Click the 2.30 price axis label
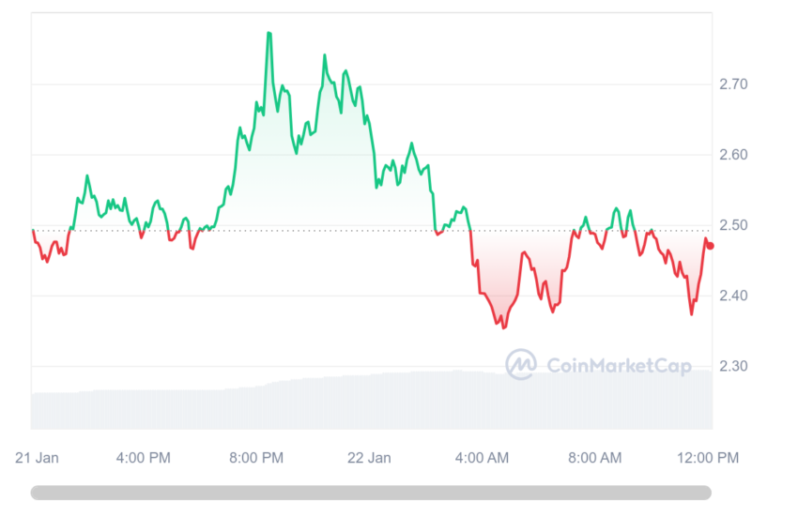Image resolution: width=798 pixels, height=532 pixels. [x=733, y=366]
